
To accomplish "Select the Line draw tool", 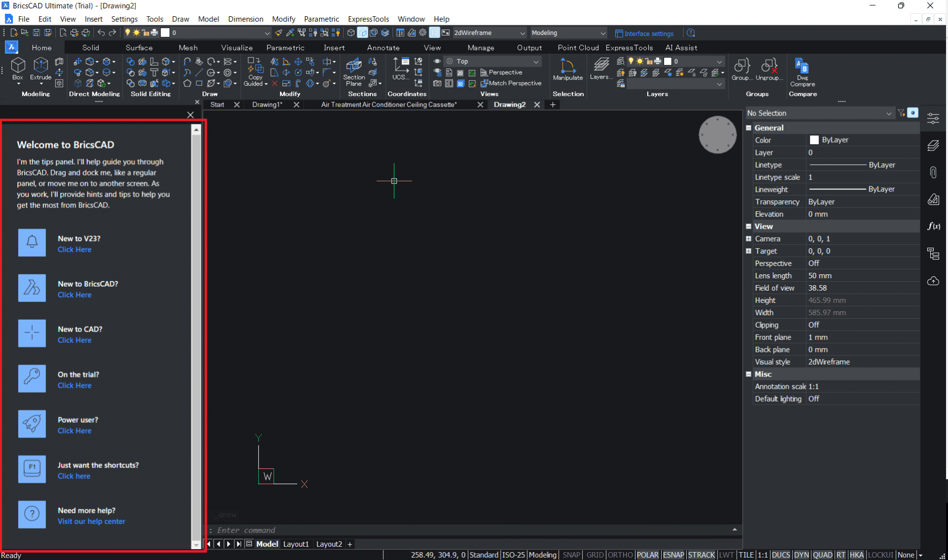I will pos(199,73).
